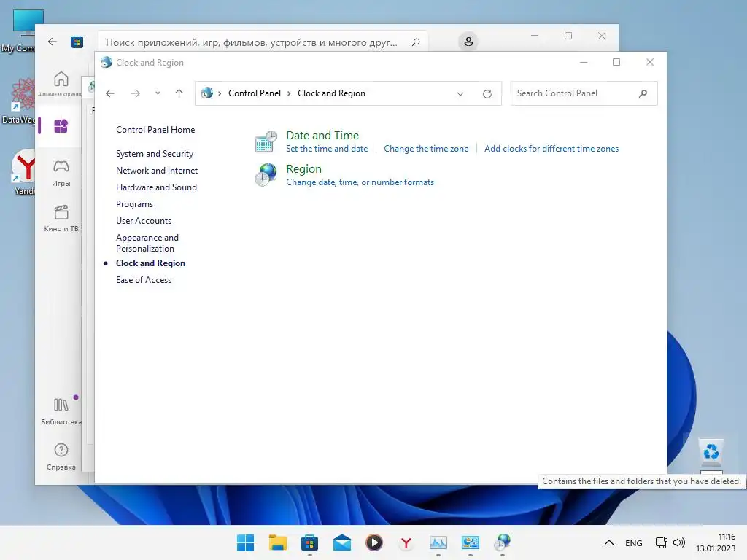Click Clock and Region breadcrumb
This screenshot has width=747, height=560.
click(x=332, y=93)
